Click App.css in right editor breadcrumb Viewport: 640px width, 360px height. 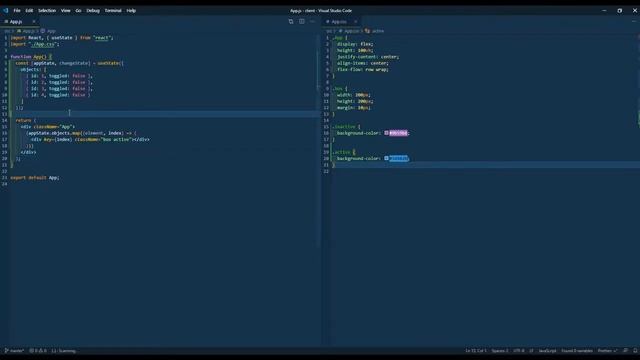coord(349,31)
